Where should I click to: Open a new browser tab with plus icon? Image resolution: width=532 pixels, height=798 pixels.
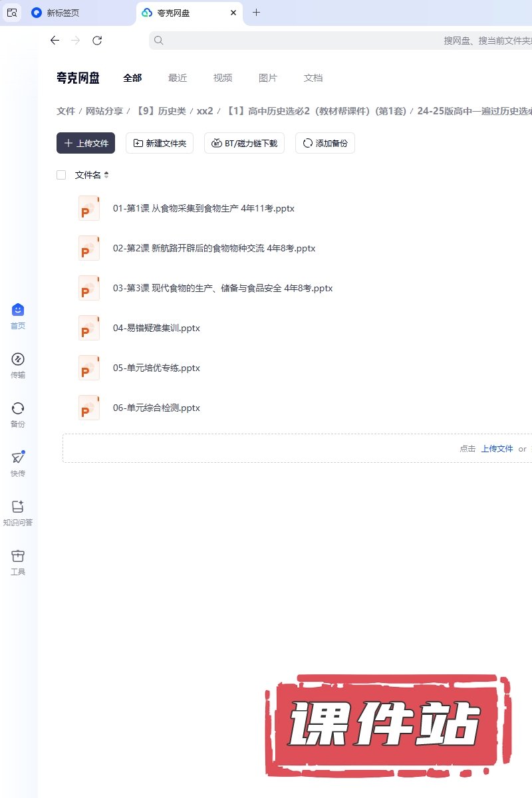257,13
